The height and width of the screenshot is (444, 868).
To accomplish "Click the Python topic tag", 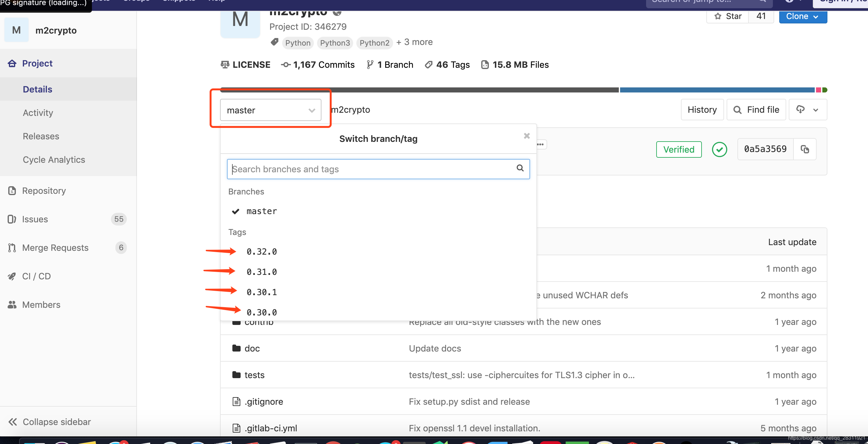I will (298, 43).
